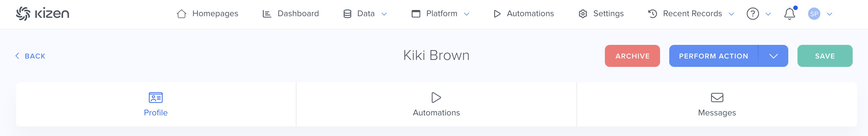Click the back arrow chevron icon
868x136 pixels.
click(17, 56)
